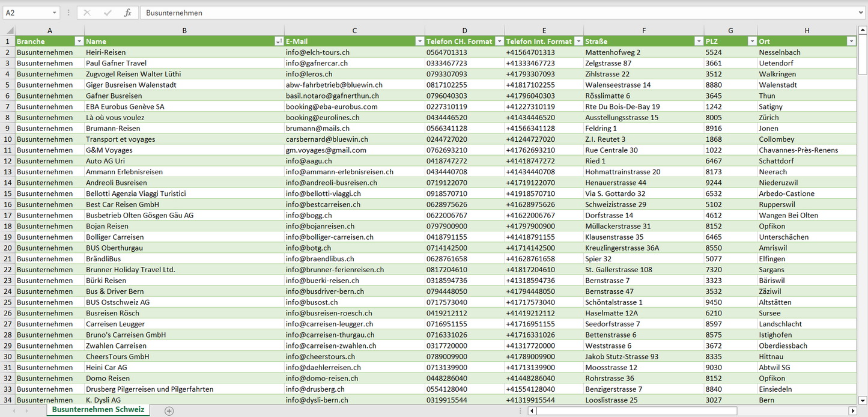This screenshot has height=417, width=868.
Task: Open sorted Name column filter button
Action: (279, 41)
